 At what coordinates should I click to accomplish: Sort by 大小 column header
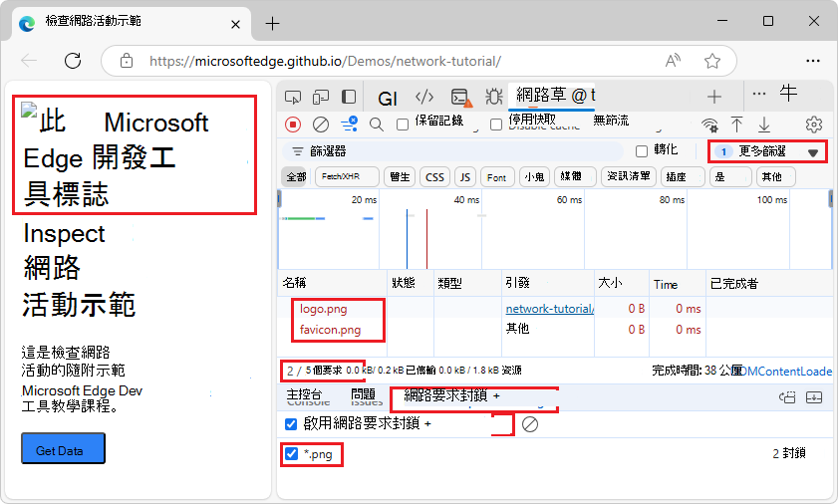622,283
